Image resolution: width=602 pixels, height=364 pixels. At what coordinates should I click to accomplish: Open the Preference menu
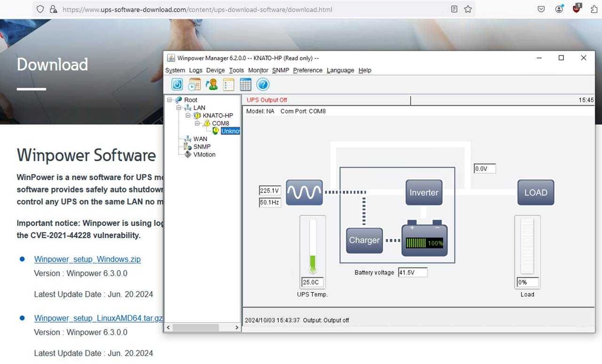[x=308, y=70]
